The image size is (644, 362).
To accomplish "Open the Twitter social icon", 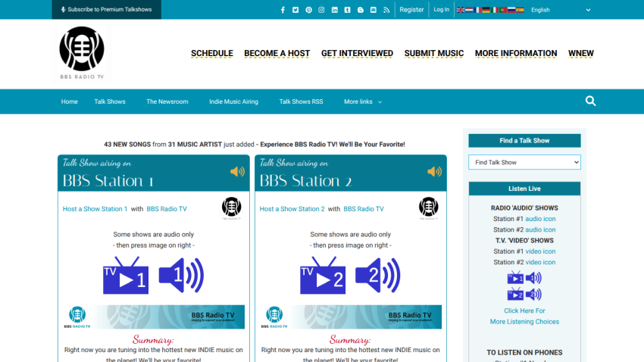I will pyautogui.click(x=295, y=10).
